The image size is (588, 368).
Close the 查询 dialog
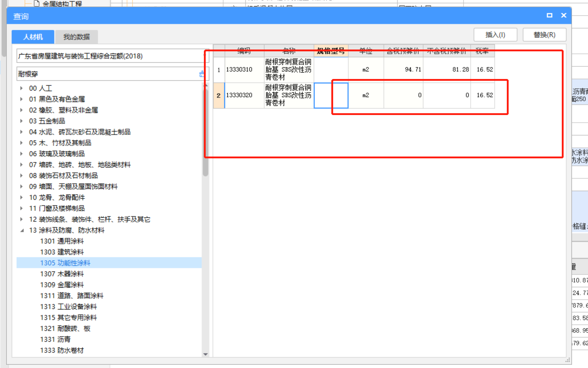click(x=564, y=15)
